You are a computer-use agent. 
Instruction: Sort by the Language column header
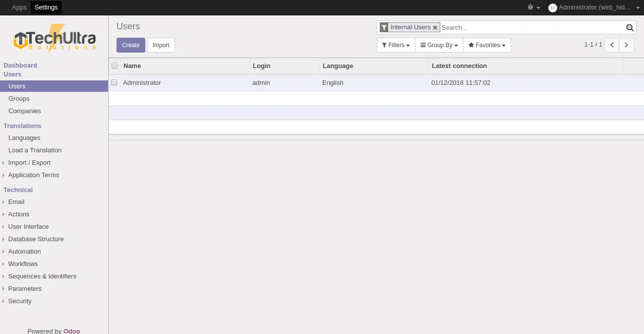[x=374, y=66]
